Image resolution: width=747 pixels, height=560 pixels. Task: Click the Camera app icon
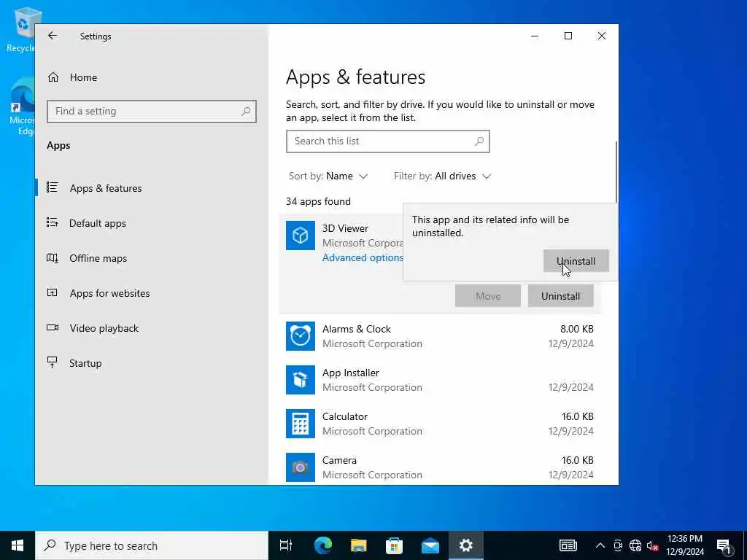[300, 467]
